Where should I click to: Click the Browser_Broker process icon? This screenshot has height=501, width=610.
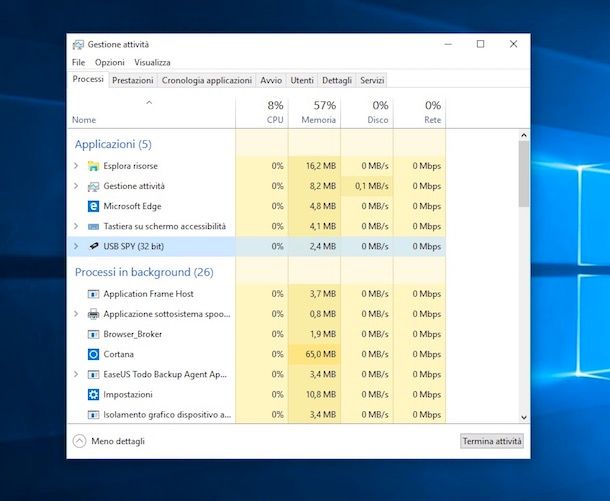(x=93, y=334)
